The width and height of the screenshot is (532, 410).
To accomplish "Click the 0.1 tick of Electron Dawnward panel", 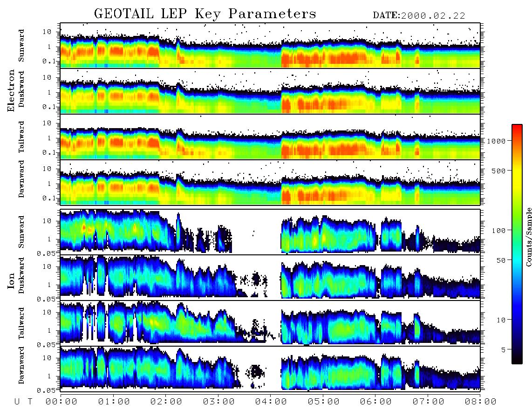I will click(49, 198).
